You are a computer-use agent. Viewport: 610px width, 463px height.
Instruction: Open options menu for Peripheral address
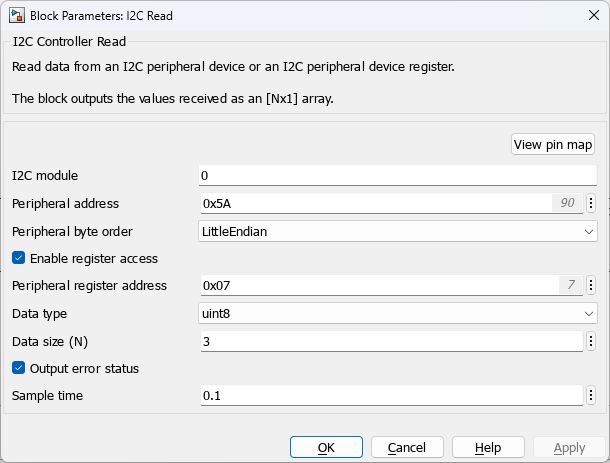coord(590,203)
